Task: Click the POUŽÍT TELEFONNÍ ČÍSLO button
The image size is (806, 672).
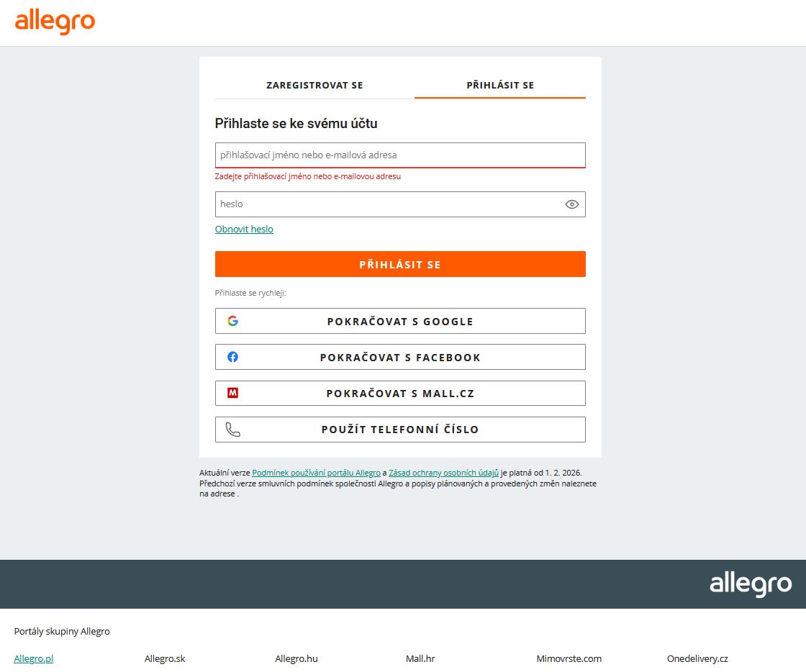Action: (x=400, y=429)
